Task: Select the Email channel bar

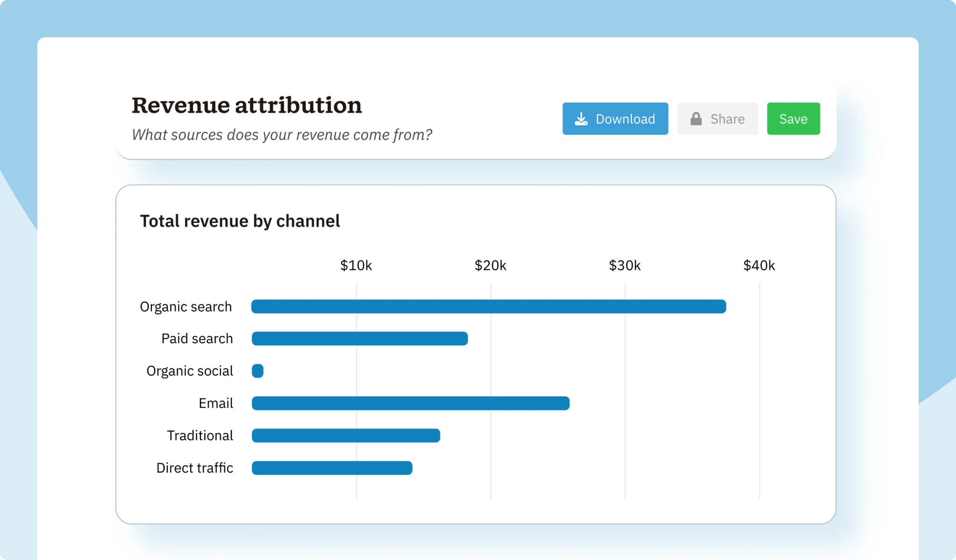Action: (410, 403)
